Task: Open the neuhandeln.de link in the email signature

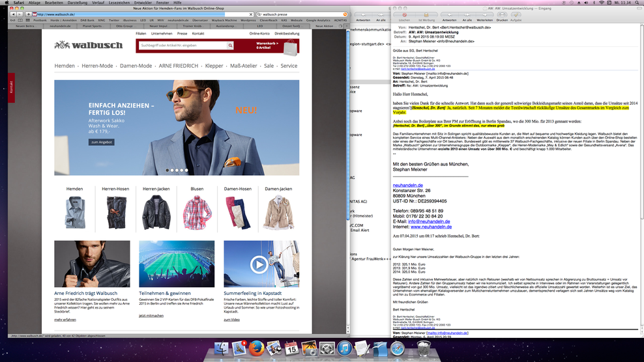Action: pos(407,185)
